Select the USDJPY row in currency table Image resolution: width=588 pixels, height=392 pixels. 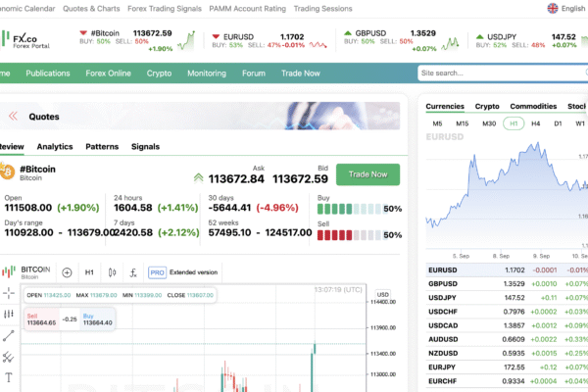click(507, 298)
